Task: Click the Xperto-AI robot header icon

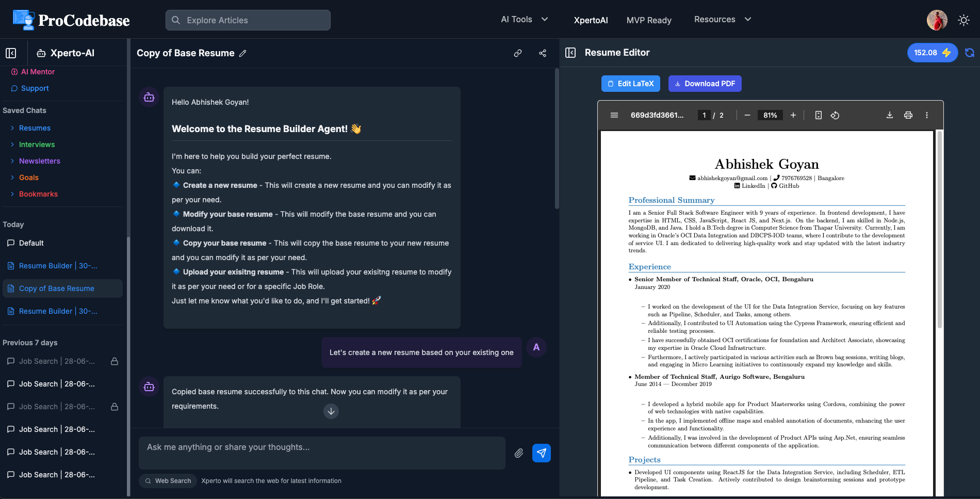Action: pos(41,53)
